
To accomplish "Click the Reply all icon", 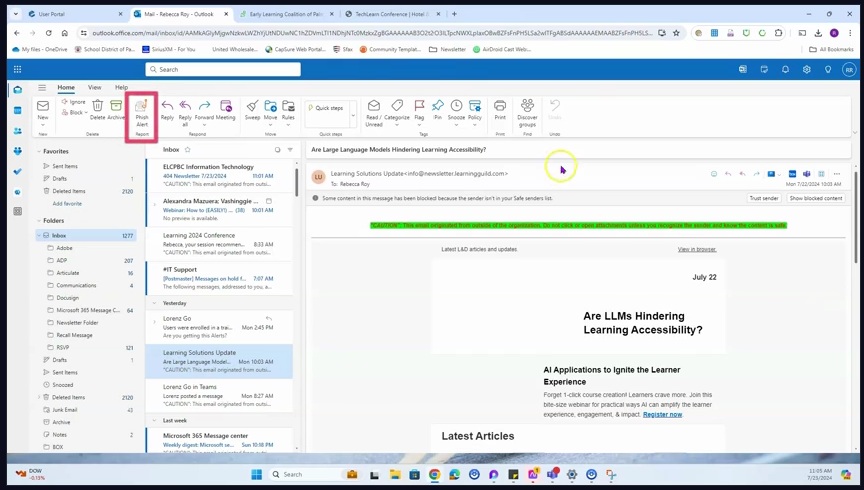I will pos(185,105).
